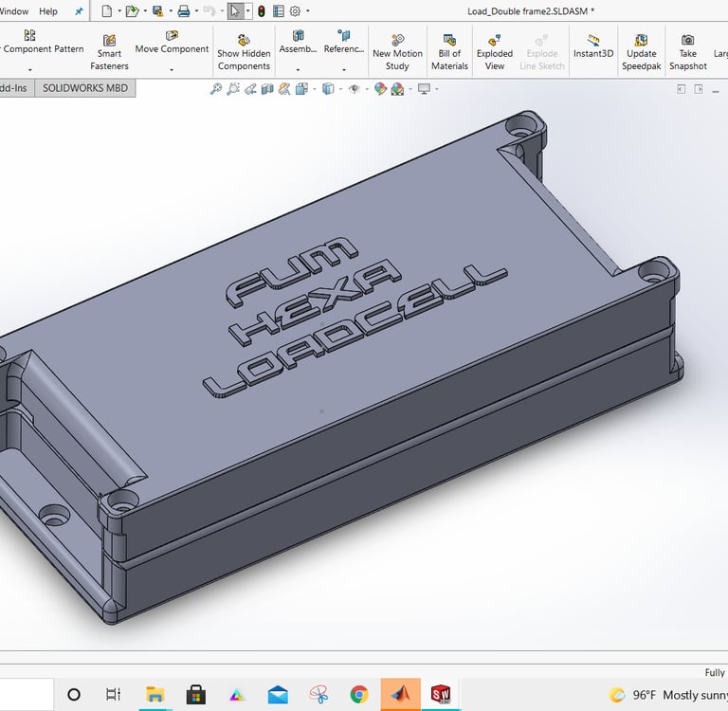Click the Undo icon
The image size is (728, 711).
pyautogui.click(x=209, y=11)
